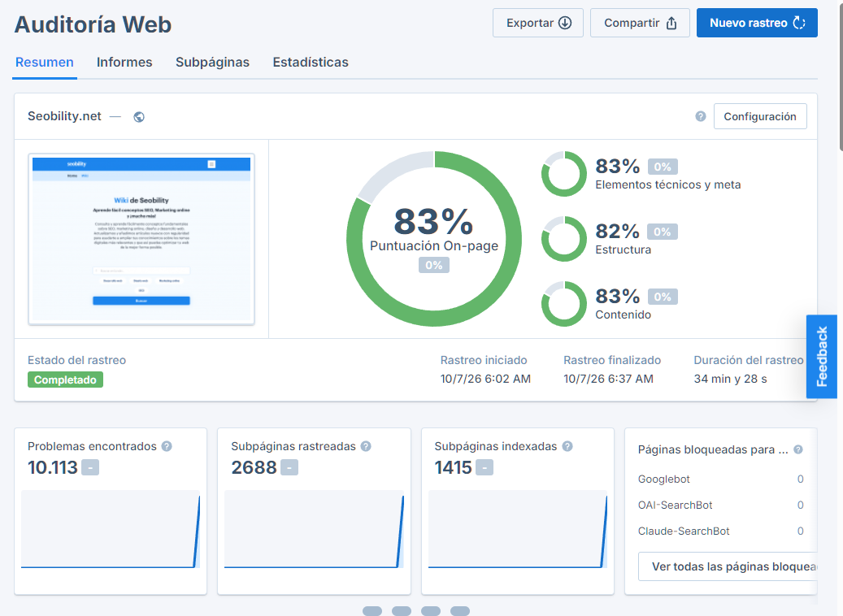Click the Estructura score donut icon

click(564, 239)
